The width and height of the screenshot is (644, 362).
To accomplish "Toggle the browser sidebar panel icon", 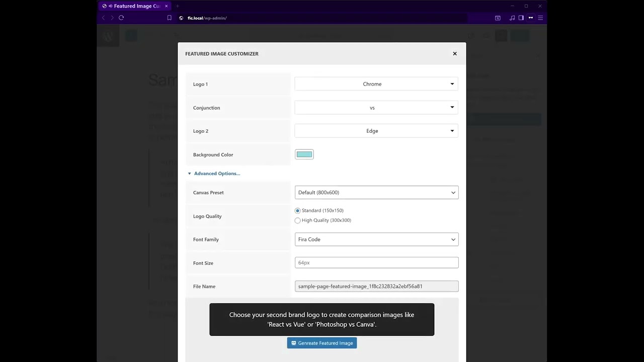I will click(x=521, y=18).
